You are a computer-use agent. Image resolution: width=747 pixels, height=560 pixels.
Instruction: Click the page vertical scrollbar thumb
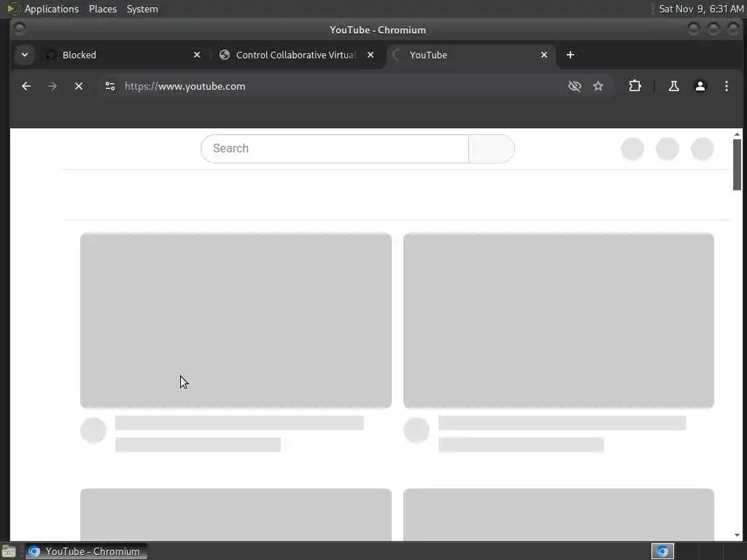pos(737,165)
